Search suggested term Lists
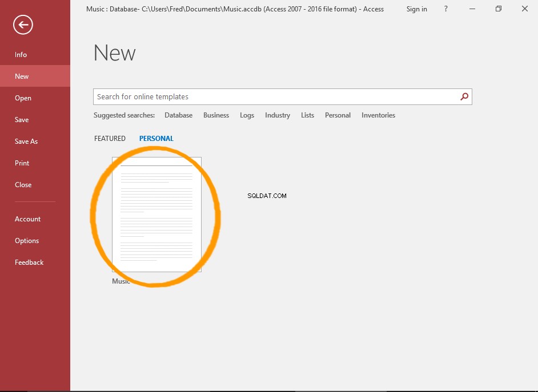 click(307, 115)
